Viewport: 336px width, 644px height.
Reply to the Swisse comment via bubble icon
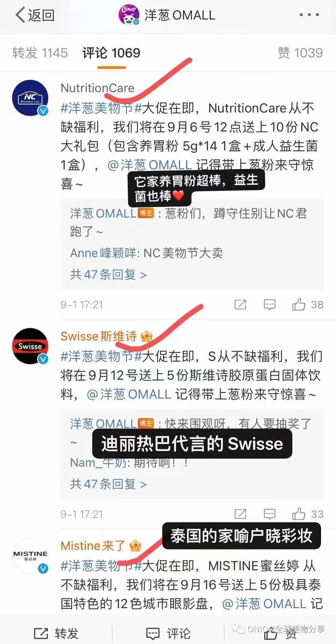pyautogui.click(x=269, y=514)
